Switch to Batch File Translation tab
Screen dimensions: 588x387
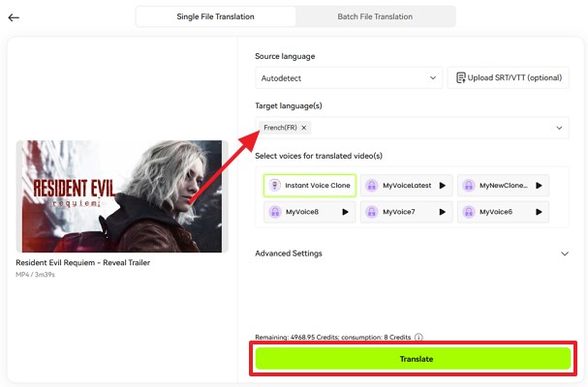click(x=375, y=16)
